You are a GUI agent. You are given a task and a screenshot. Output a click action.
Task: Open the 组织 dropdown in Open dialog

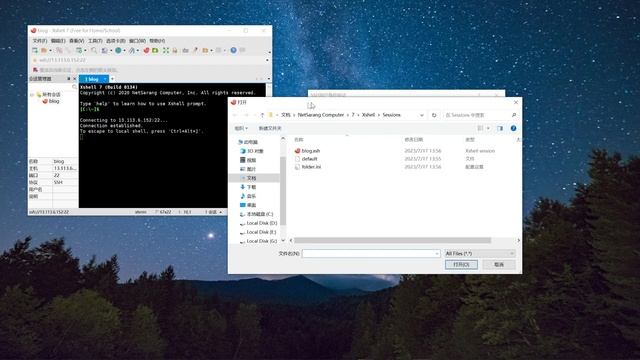(241, 128)
